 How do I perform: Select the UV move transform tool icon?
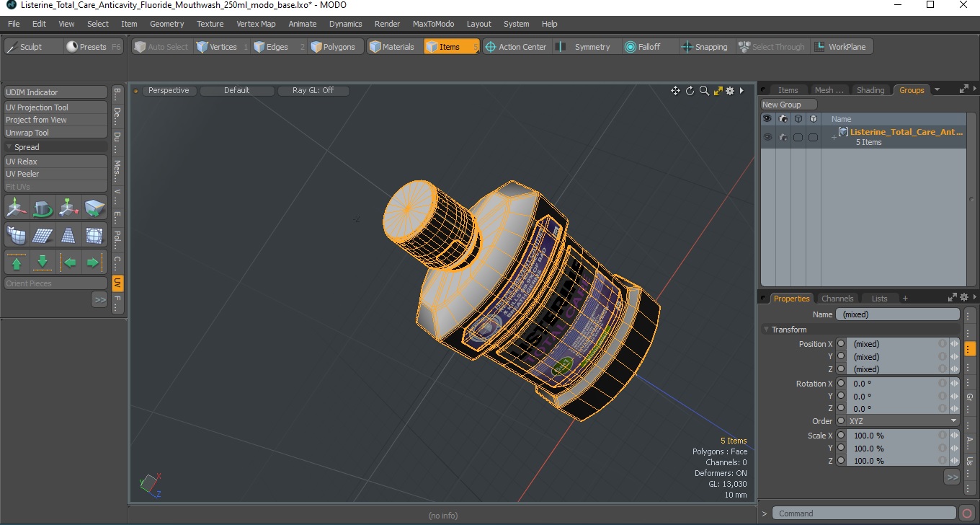tap(17, 208)
